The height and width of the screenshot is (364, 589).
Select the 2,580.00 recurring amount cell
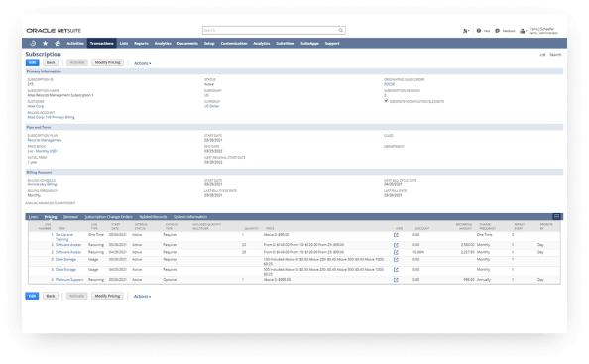click(x=468, y=245)
